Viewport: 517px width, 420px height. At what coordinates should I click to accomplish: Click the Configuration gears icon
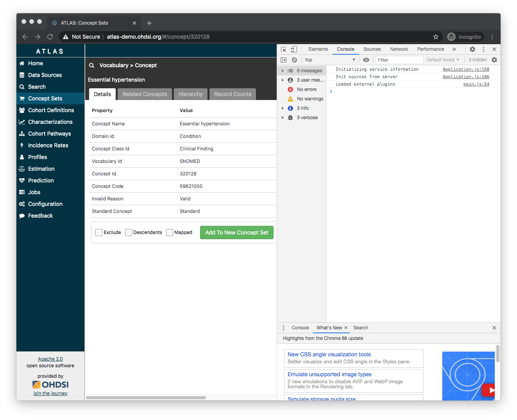(x=22, y=204)
